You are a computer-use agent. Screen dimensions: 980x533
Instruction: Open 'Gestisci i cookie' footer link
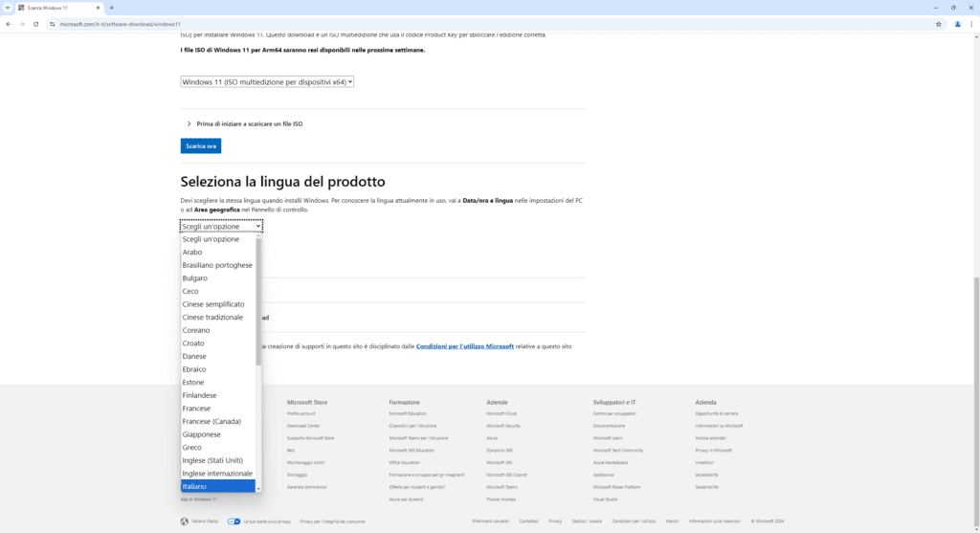(x=587, y=522)
